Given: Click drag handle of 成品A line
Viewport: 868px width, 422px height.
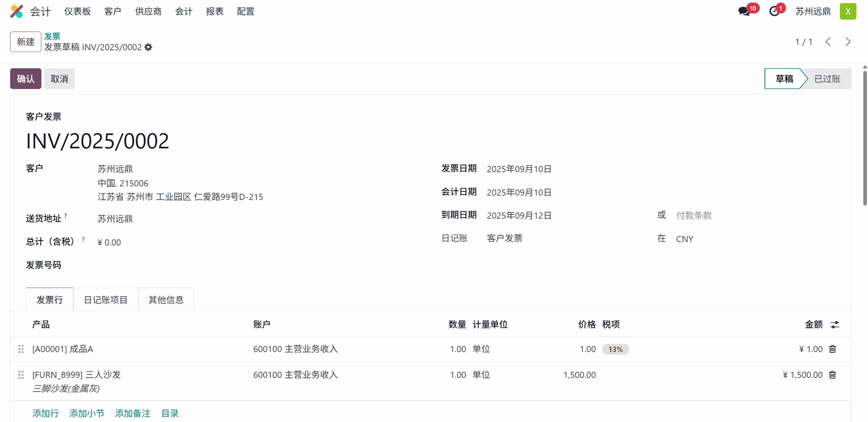Looking at the screenshot, I should [21, 349].
